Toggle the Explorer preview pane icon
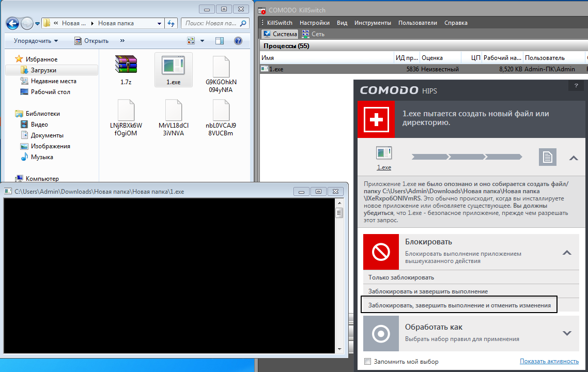Screen dimensions: 588x372 tap(220, 41)
